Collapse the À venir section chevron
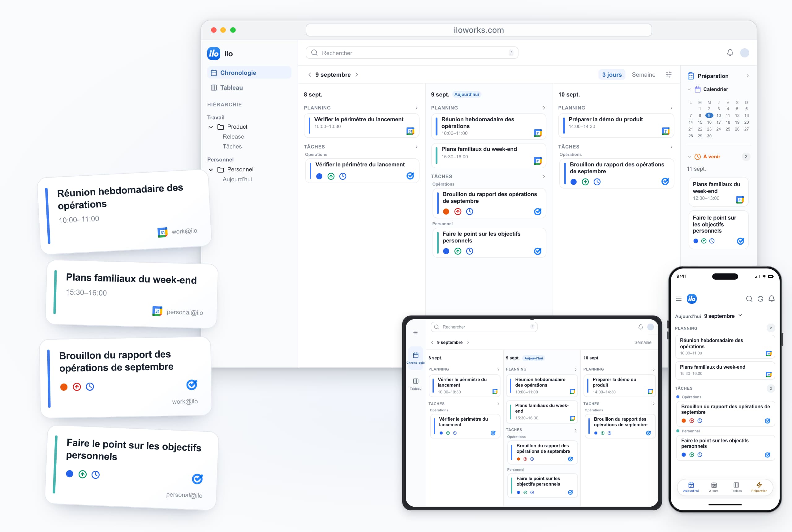The width and height of the screenshot is (792, 532). pos(689,157)
